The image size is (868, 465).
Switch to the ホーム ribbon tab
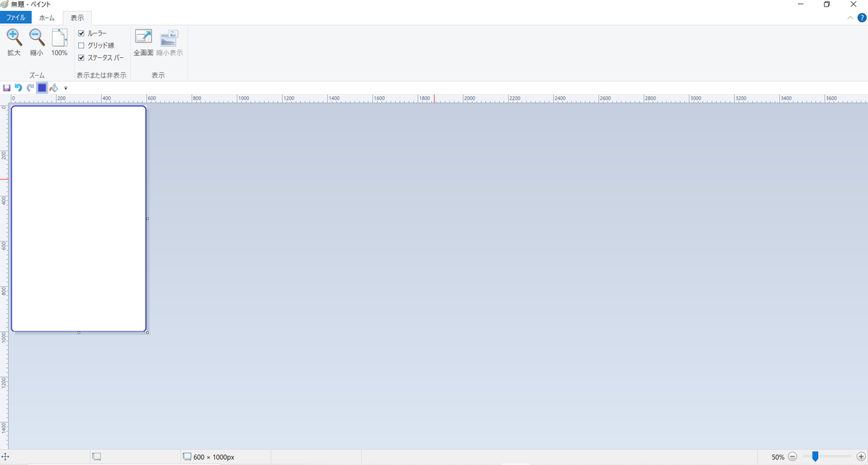point(47,17)
